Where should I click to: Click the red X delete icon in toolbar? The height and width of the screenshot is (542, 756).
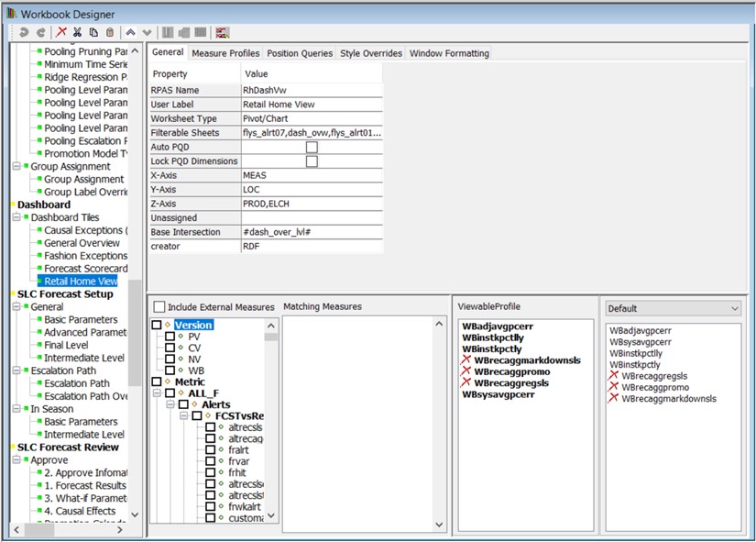[x=61, y=33]
